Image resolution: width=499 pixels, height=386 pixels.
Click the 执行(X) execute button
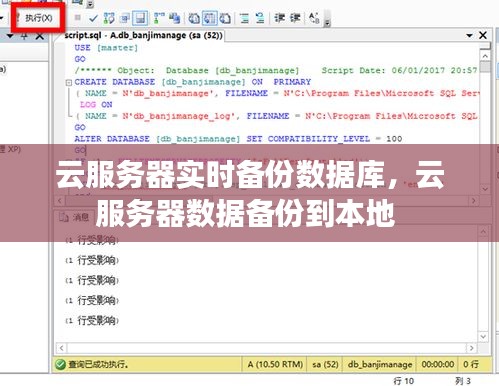[x=38, y=18]
